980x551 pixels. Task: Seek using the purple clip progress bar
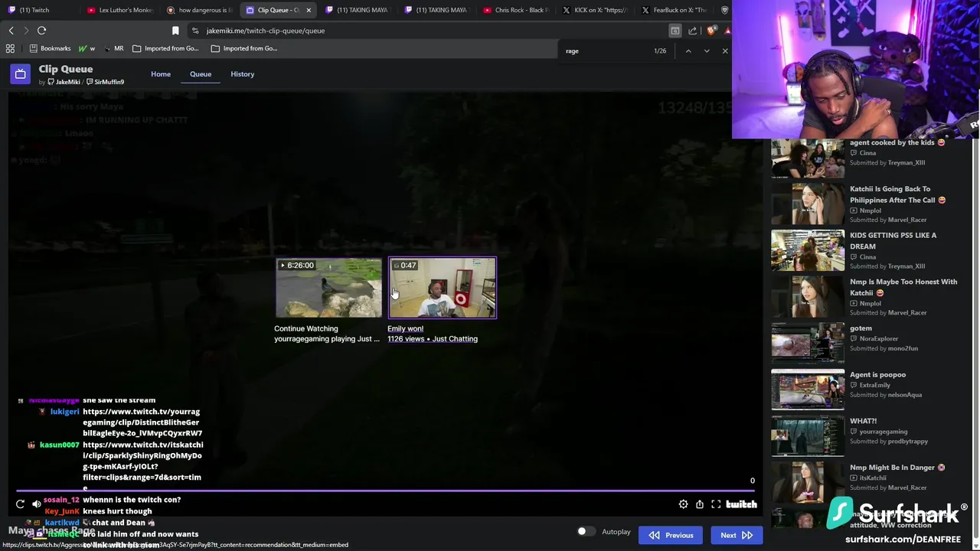coord(387,491)
